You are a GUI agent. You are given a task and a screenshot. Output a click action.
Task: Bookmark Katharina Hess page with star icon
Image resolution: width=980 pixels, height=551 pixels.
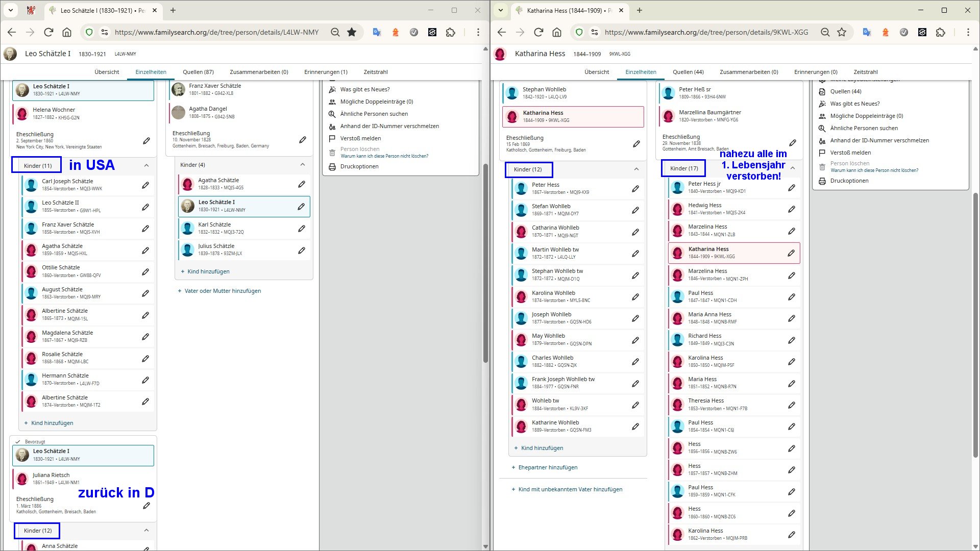coord(842,32)
